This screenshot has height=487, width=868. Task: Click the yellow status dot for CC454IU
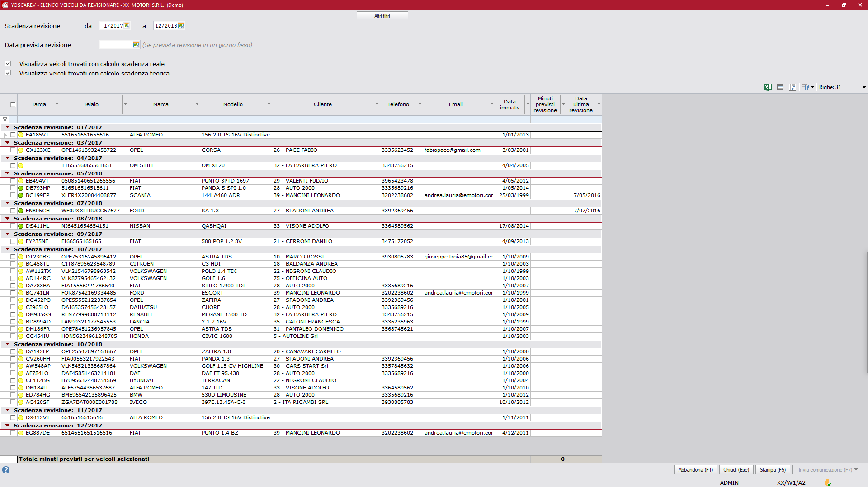[21, 336]
